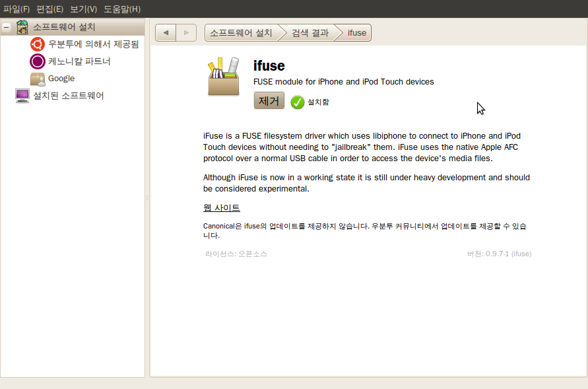Screen dimensions: 588x389
Task: Click the 라이선스: 오픈소스 text
Action: click(236, 254)
